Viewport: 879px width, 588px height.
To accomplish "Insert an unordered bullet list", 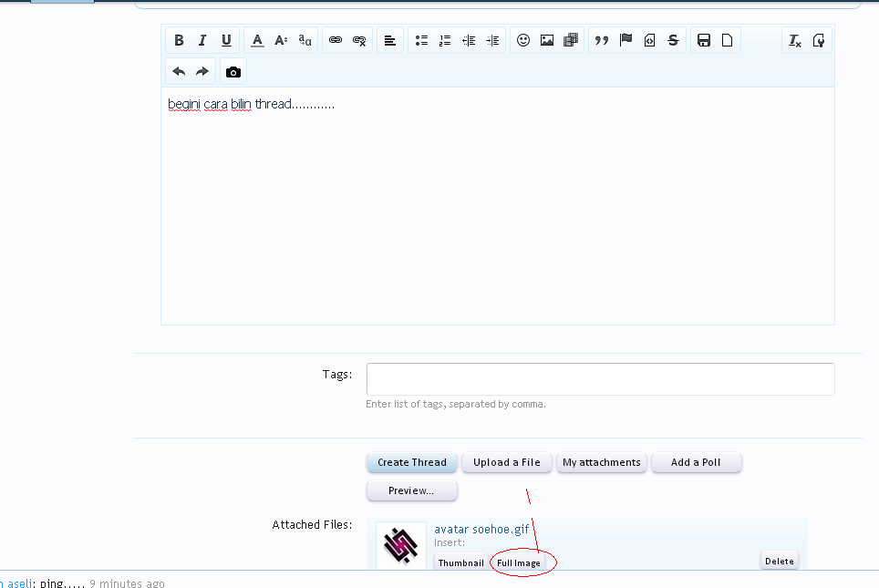I will [x=421, y=40].
